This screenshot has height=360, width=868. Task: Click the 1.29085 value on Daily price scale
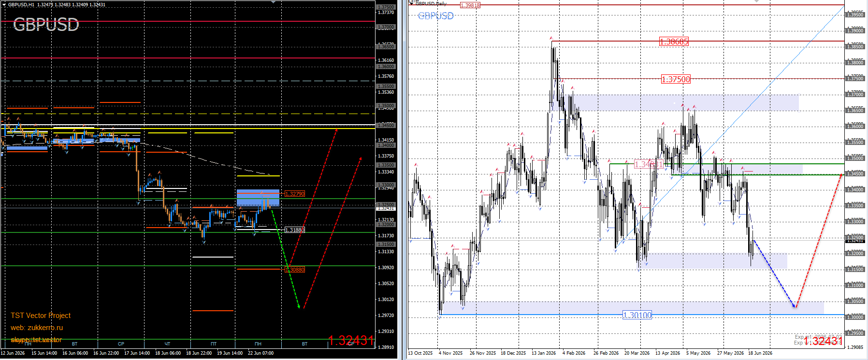click(855, 347)
